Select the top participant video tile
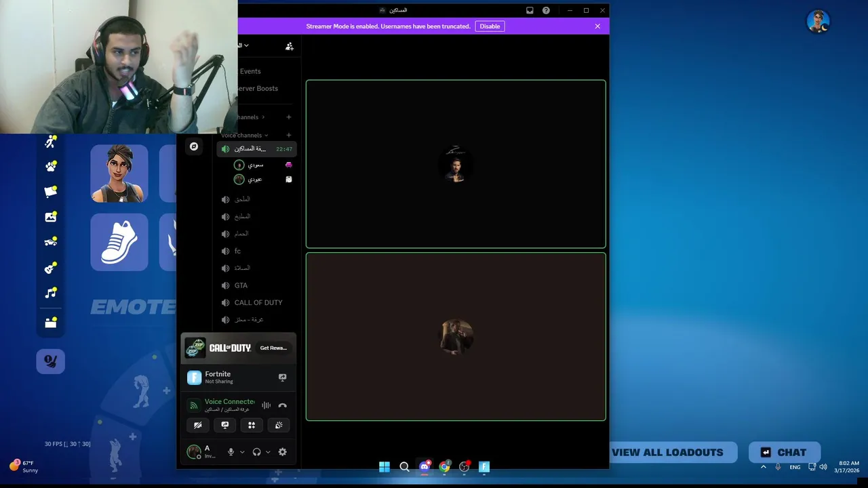This screenshot has height=488, width=868. pos(456,164)
